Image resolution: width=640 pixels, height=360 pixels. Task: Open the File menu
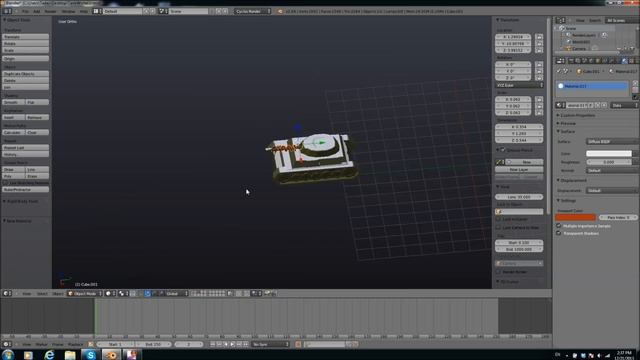pyautogui.click(x=25, y=11)
